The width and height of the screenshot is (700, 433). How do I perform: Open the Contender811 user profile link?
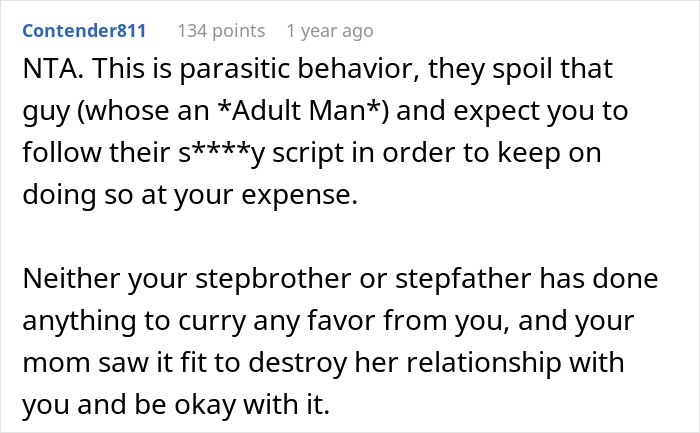(x=84, y=31)
